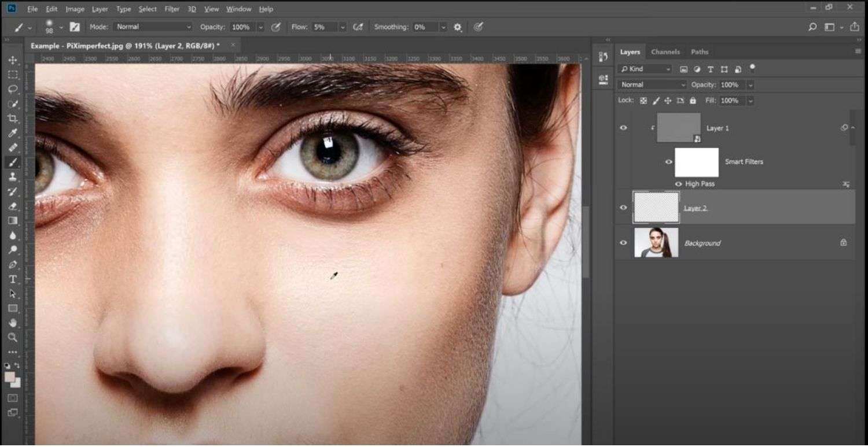Viewport: 868px width, 447px height.
Task: Switch to the Channels tab
Action: point(665,51)
